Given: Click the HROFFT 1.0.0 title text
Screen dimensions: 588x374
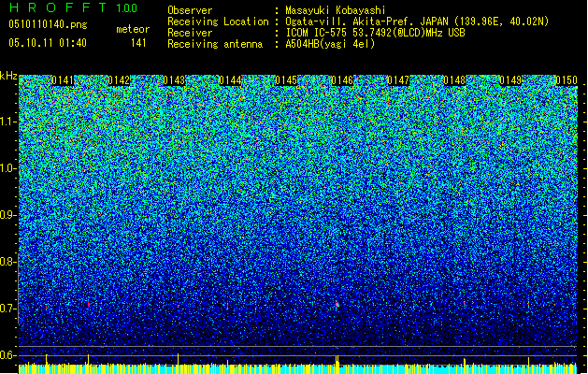Looking at the screenshot, I should [73, 7].
